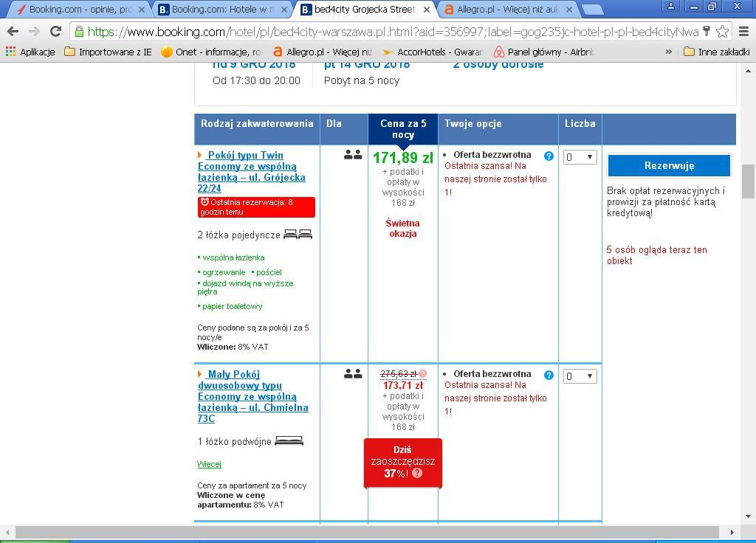Image resolution: width=756 pixels, height=543 pixels.
Task: Open room count dropdown for Mały Pokój
Action: point(580,376)
